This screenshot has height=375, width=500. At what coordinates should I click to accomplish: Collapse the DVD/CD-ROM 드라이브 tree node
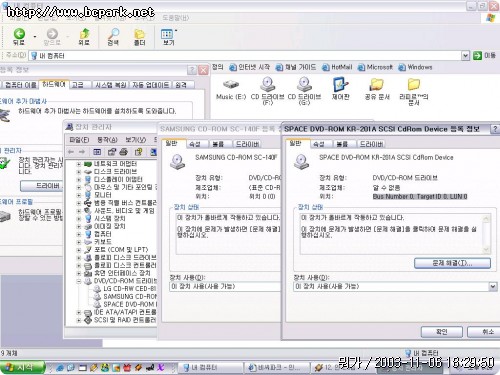79,281
